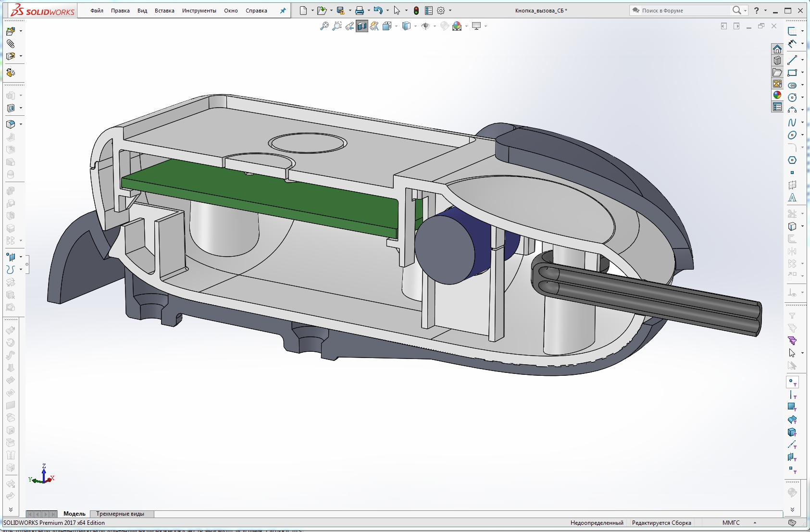Open the View Orientation dropdown

pyautogui.click(x=397, y=26)
